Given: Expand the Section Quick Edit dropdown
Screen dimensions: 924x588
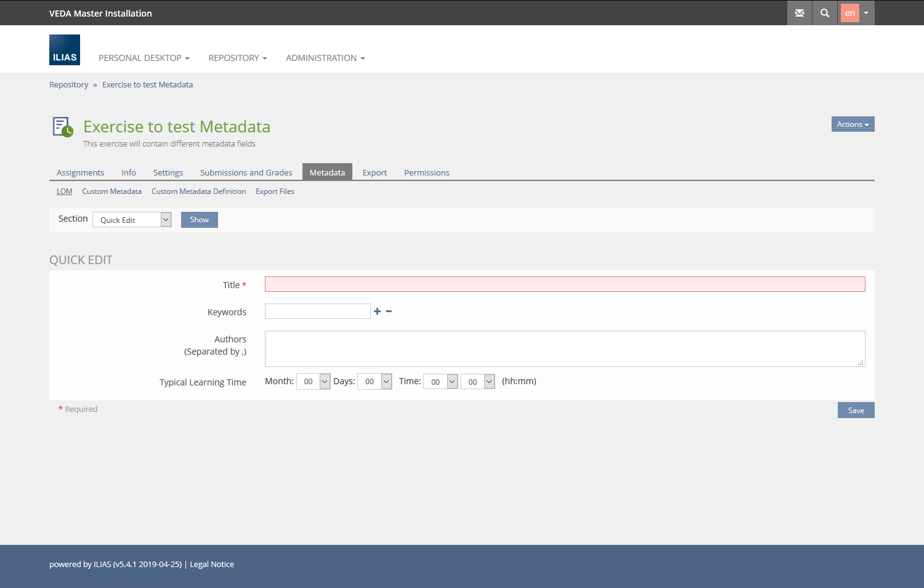Looking at the screenshot, I should point(132,220).
